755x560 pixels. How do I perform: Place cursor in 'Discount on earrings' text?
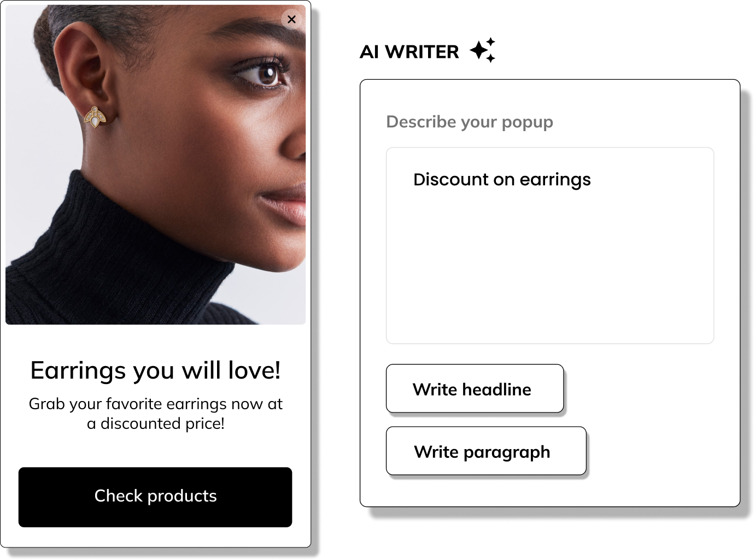502,180
